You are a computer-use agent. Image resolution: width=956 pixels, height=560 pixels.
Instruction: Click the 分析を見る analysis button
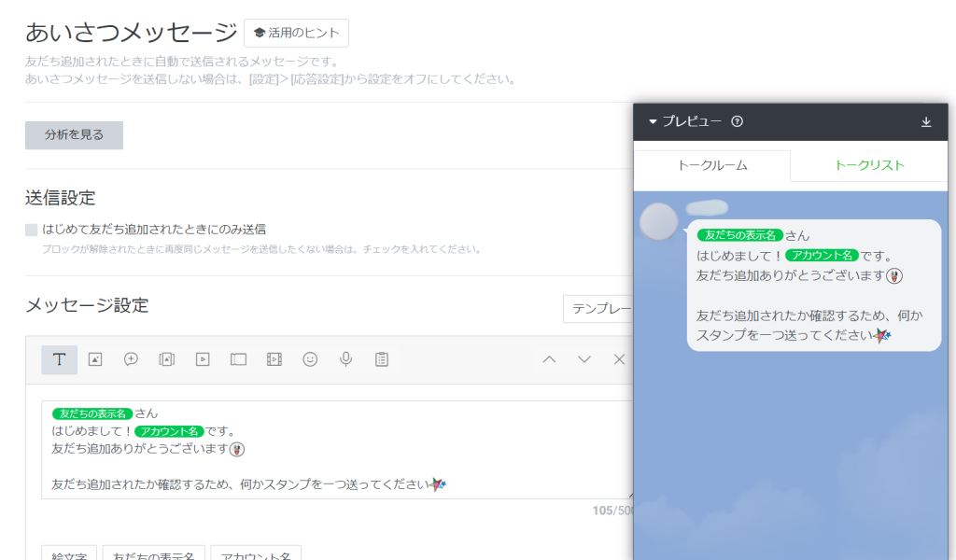coord(74,134)
